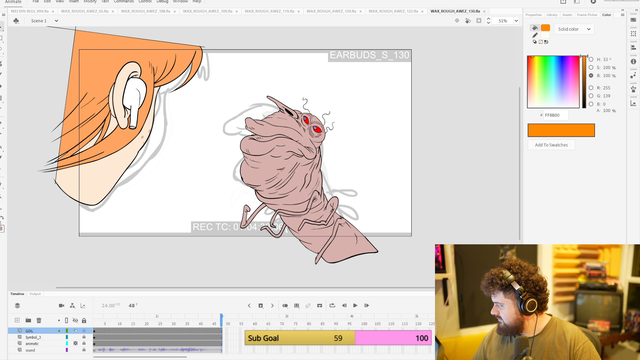
Task: Toggle onion skin icon in timeline
Action: click(x=285, y=305)
